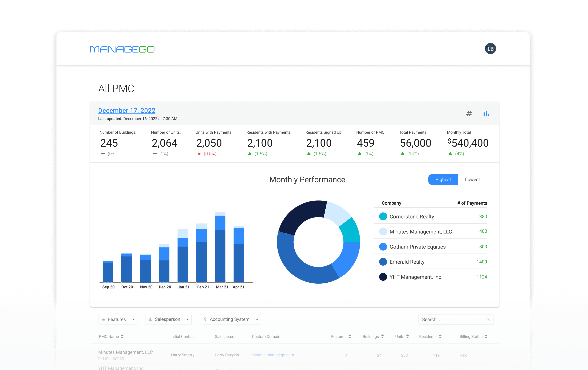Image resolution: width=588 pixels, height=370 pixels.
Task: Switch to bar chart view icon
Action: 486,113
